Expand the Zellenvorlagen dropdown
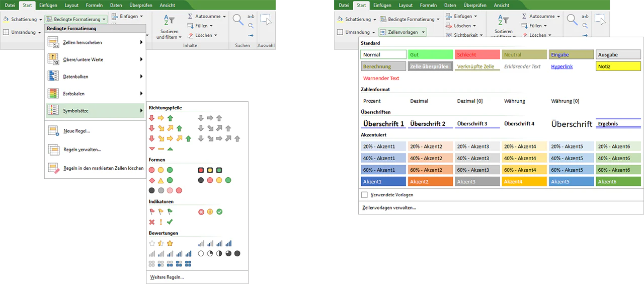This screenshot has height=284, width=644. click(402, 32)
